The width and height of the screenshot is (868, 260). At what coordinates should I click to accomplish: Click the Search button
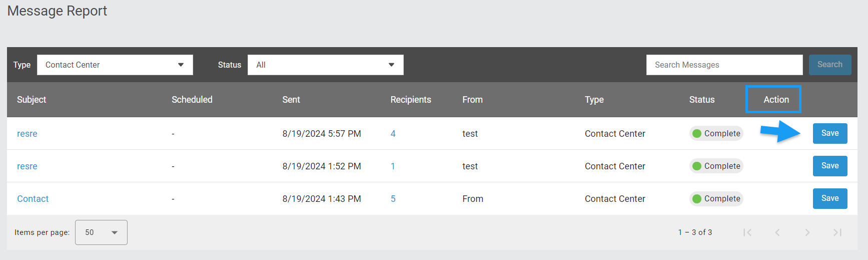(830, 65)
